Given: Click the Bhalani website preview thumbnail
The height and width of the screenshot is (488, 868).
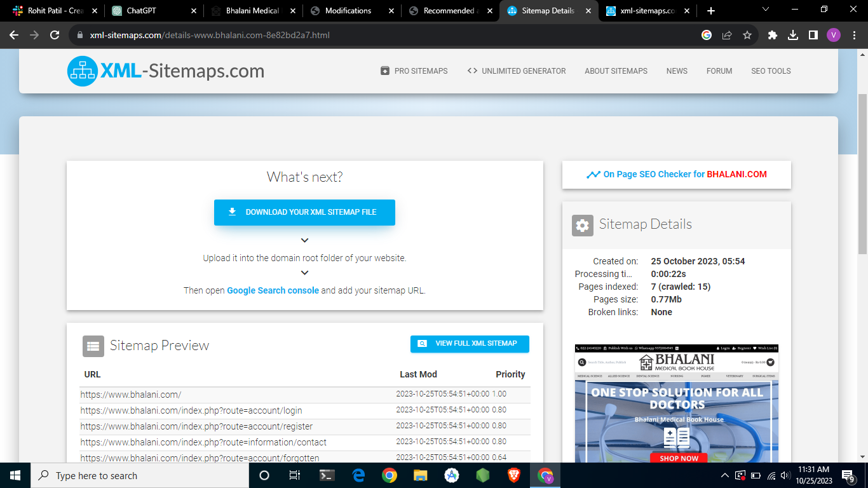Looking at the screenshot, I should pos(676,403).
